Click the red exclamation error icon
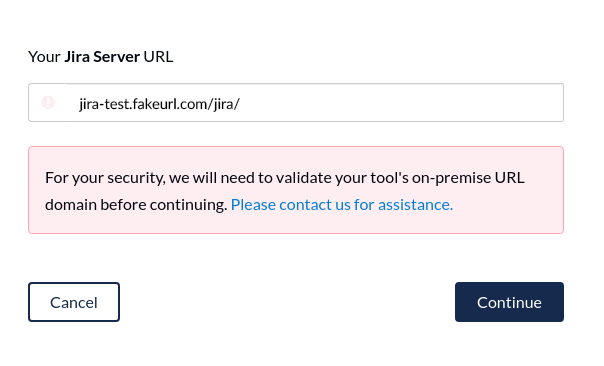This screenshot has height=366, width=604. (x=48, y=102)
